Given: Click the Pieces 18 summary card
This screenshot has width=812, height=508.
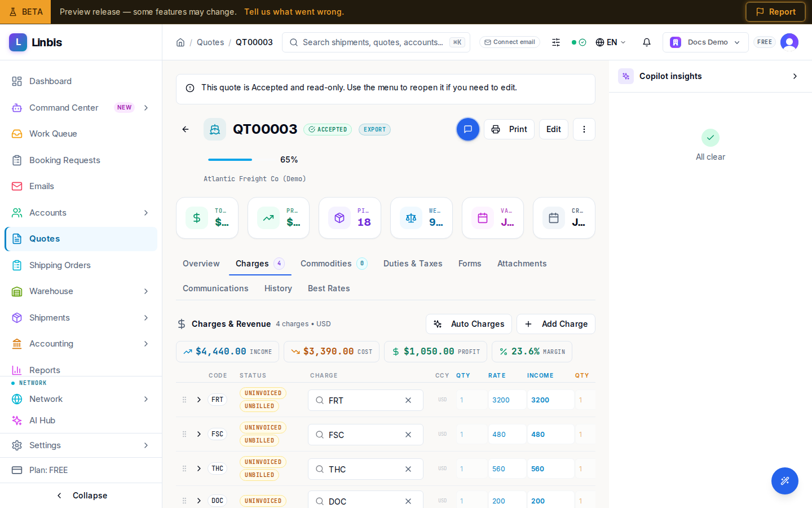Looking at the screenshot, I should 350,218.
